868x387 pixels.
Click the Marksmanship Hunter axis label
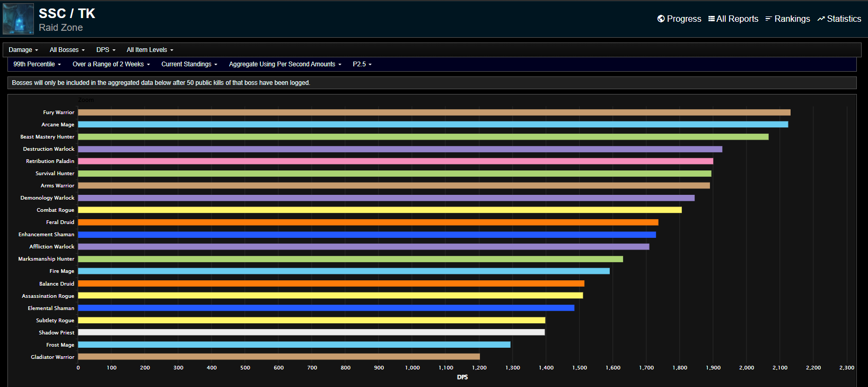(x=46, y=259)
